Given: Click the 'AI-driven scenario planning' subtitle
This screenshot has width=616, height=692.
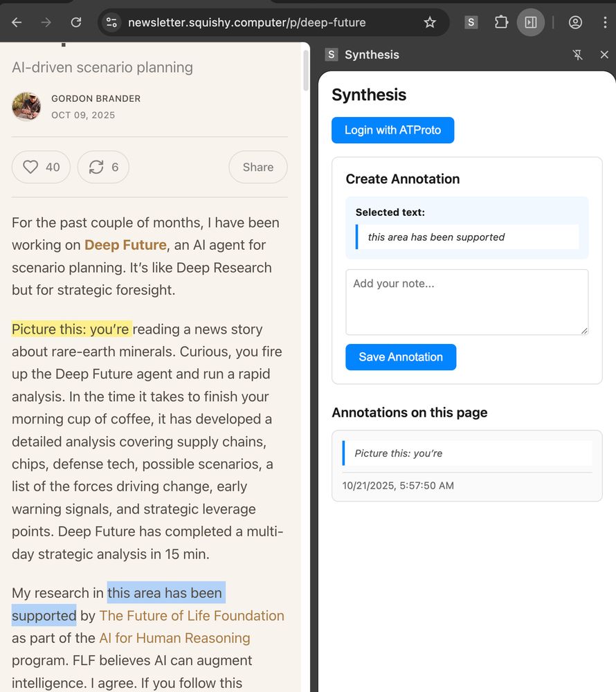Looking at the screenshot, I should click(102, 68).
